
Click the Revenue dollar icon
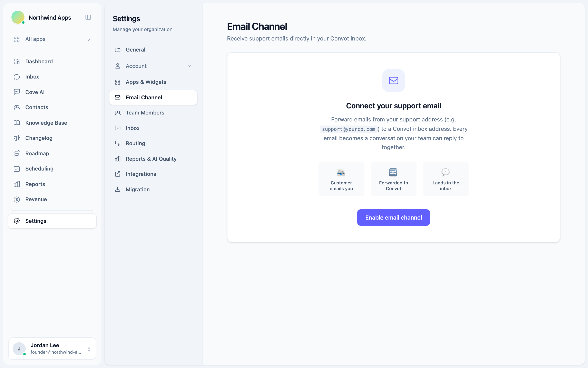pyautogui.click(x=17, y=199)
